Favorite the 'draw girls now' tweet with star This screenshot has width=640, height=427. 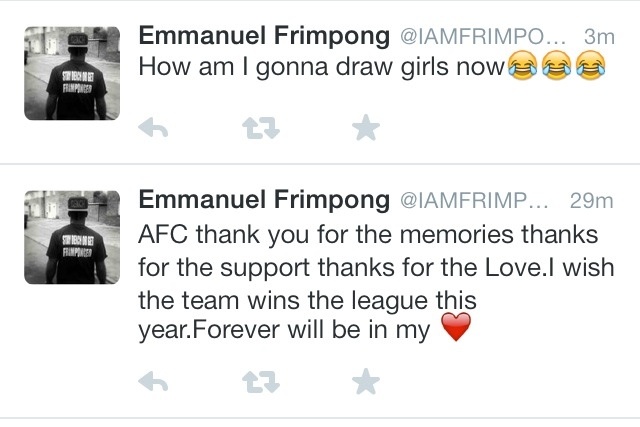[366, 128]
